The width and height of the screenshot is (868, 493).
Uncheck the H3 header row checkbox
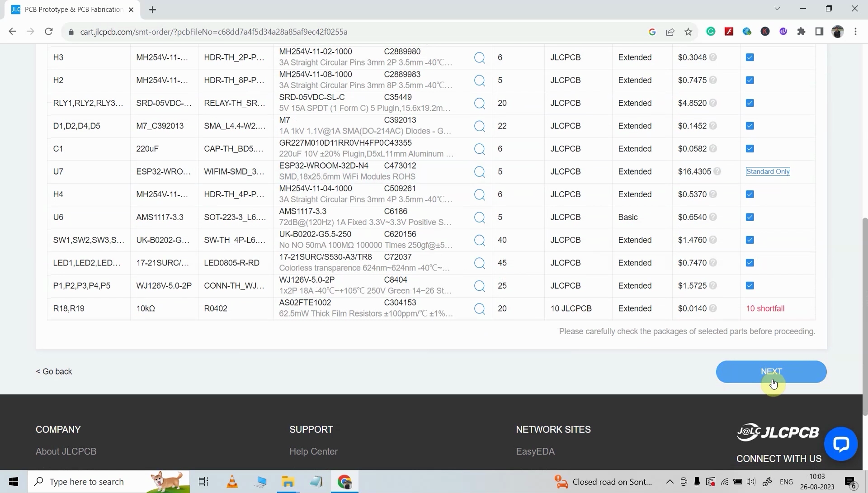pyautogui.click(x=750, y=57)
